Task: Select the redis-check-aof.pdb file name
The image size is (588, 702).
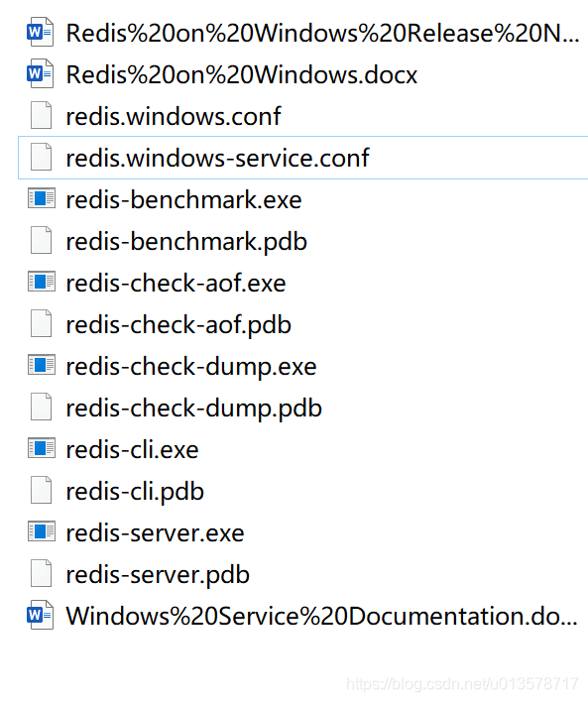Action: click(x=178, y=325)
